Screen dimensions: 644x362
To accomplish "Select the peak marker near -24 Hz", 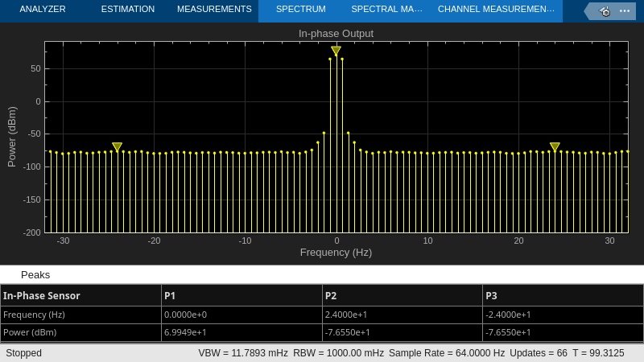I will tap(117, 147).
